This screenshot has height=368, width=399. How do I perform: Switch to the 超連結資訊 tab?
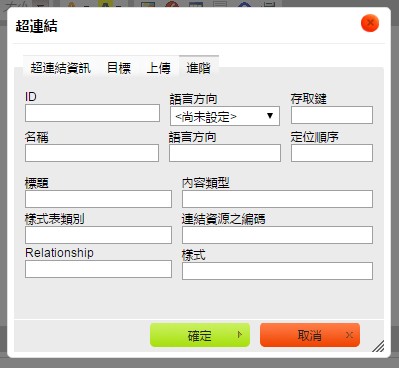(60, 68)
